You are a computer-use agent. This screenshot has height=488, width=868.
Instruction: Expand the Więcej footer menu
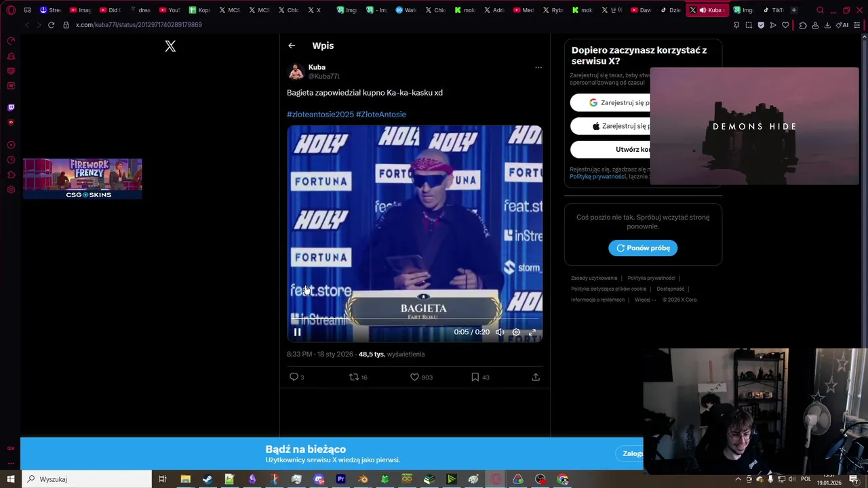[x=645, y=300]
